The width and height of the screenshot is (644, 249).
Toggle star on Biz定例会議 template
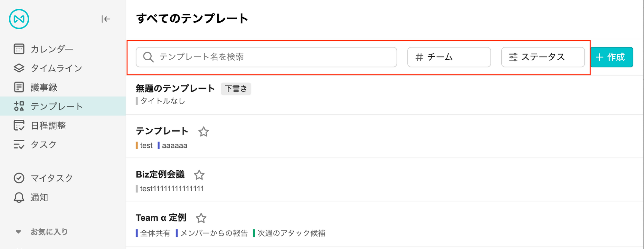[199, 175]
